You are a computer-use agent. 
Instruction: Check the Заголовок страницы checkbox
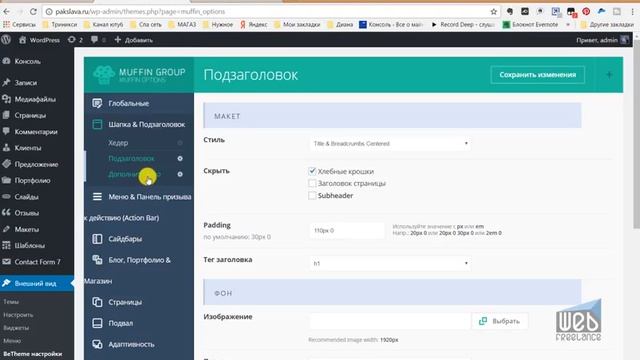[x=312, y=183]
